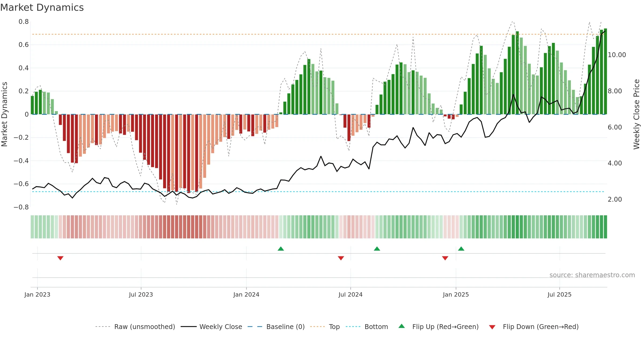Click the Jul 2024 axis label

[x=350, y=294]
